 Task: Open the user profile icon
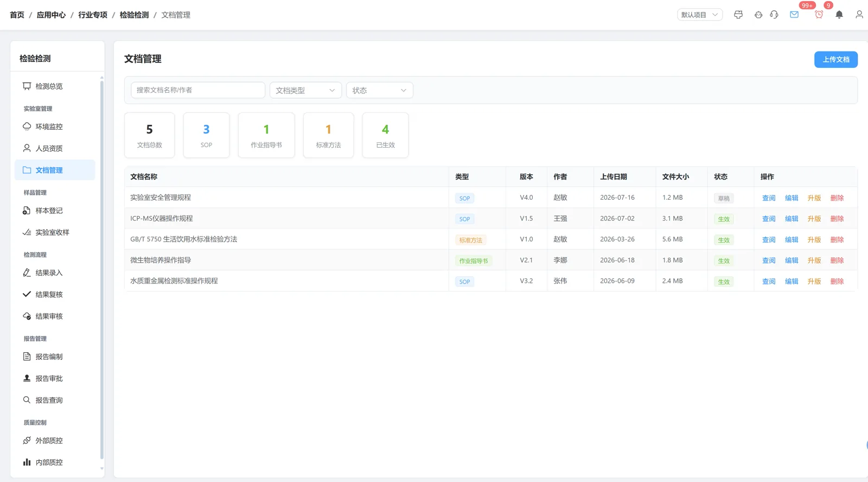click(x=859, y=15)
